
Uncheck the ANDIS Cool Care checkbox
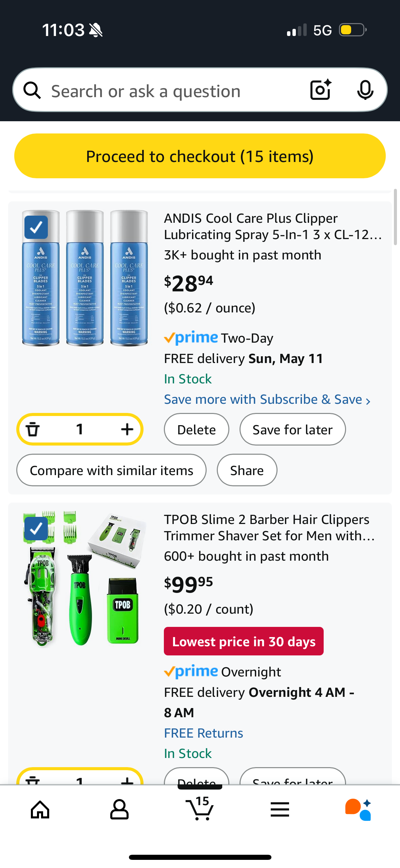(36, 227)
